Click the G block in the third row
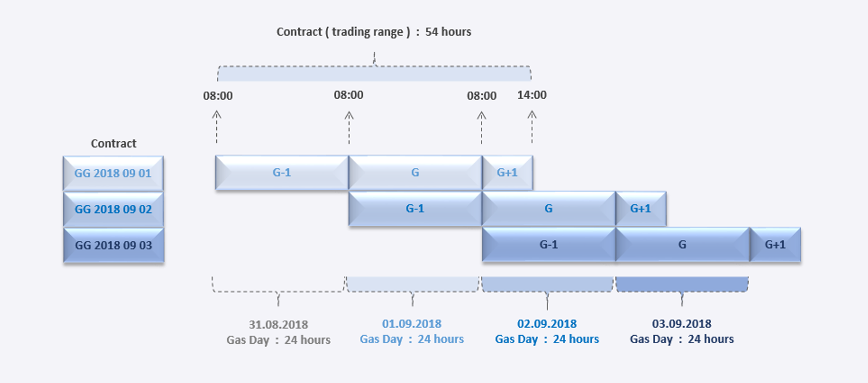Image resolution: width=868 pixels, height=383 pixels. click(682, 245)
